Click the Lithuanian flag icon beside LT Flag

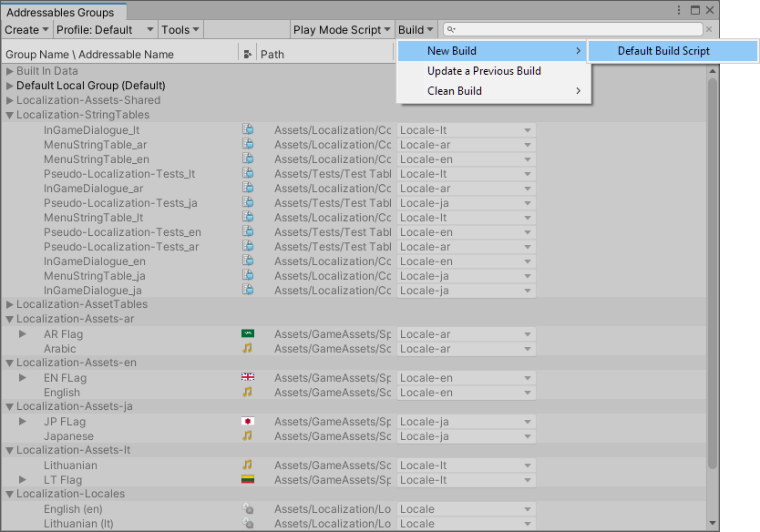tap(246, 479)
